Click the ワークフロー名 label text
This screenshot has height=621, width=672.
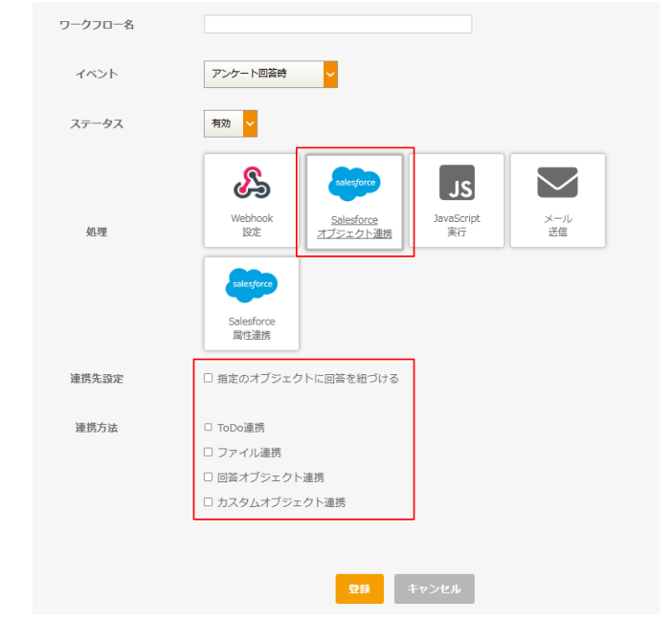coord(97,25)
